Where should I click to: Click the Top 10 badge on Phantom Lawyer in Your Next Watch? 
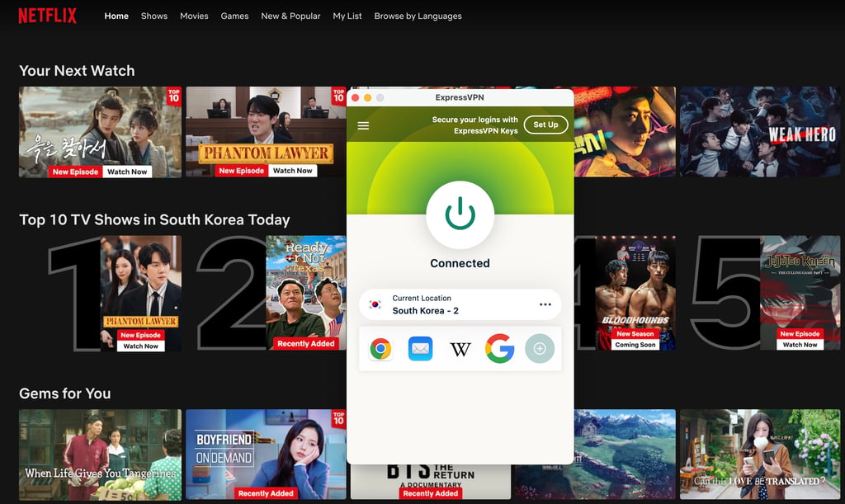point(338,96)
